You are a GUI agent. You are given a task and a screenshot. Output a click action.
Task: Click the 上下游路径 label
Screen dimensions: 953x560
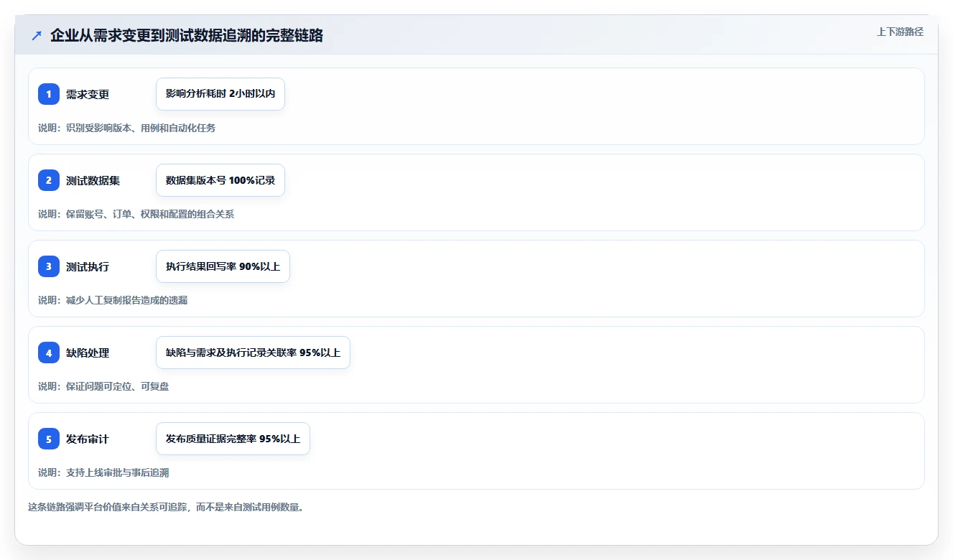tap(900, 32)
